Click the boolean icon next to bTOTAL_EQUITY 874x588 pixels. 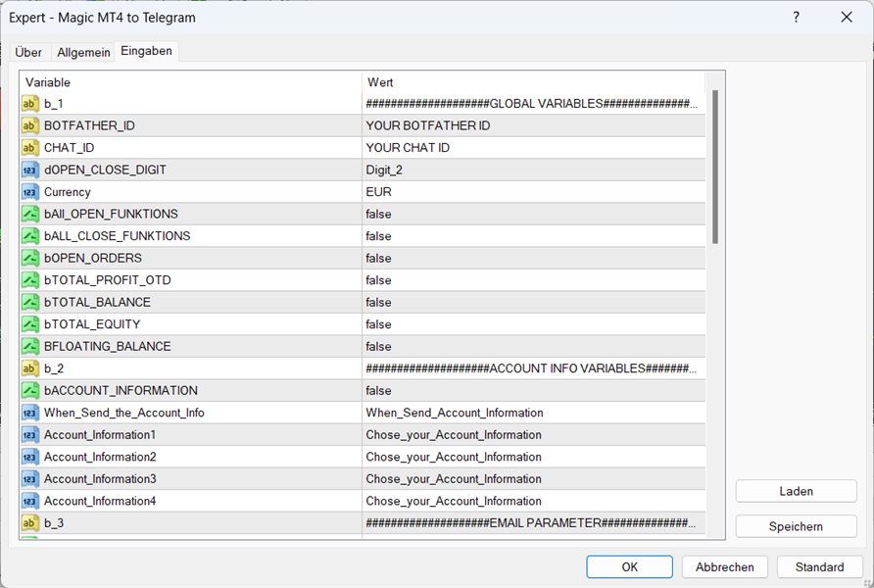point(29,324)
